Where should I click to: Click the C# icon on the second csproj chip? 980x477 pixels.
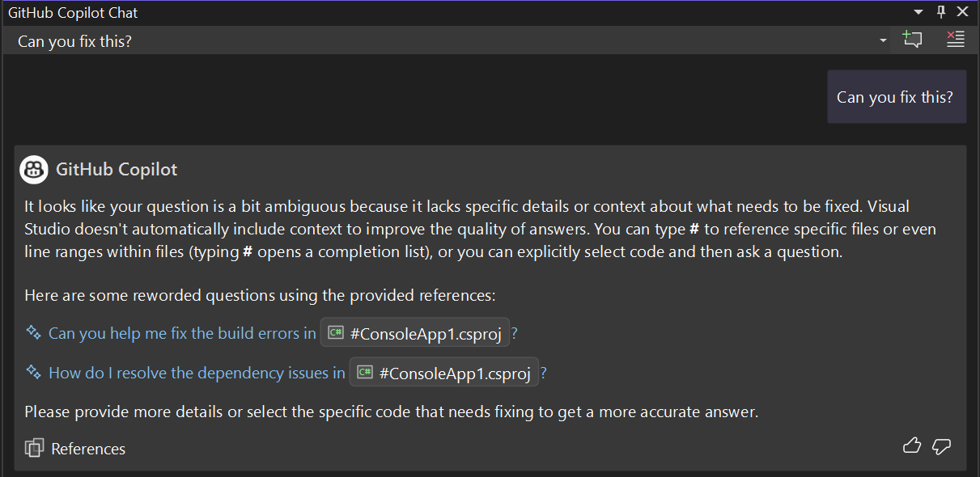coord(363,372)
